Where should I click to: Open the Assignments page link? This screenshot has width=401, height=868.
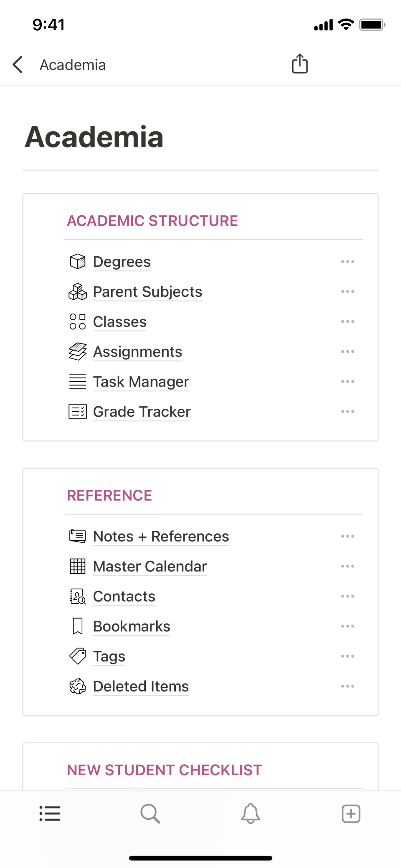(x=138, y=352)
